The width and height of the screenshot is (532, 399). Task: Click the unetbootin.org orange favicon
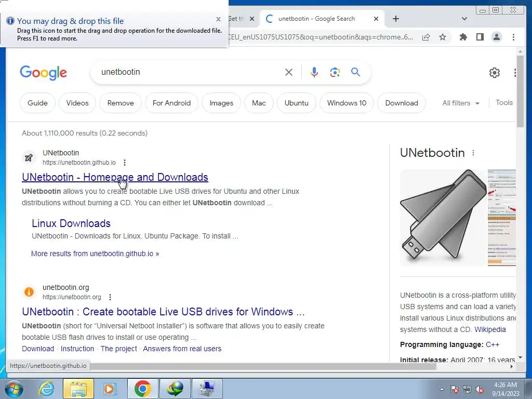(x=29, y=292)
